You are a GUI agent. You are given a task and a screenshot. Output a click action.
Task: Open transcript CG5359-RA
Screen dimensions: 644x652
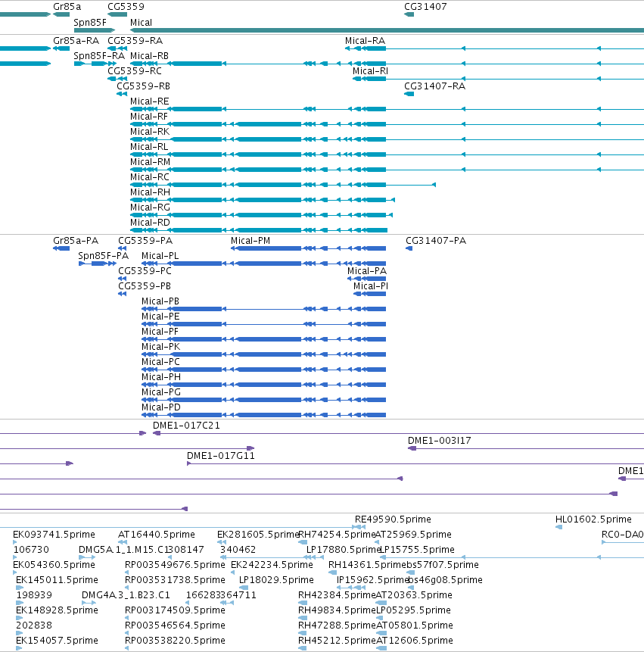coord(135,41)
